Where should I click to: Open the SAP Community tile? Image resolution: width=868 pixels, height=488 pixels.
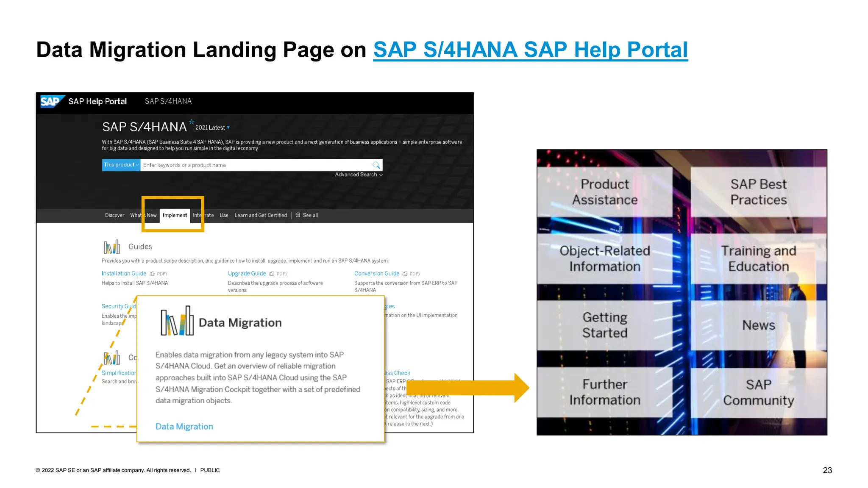759,392
